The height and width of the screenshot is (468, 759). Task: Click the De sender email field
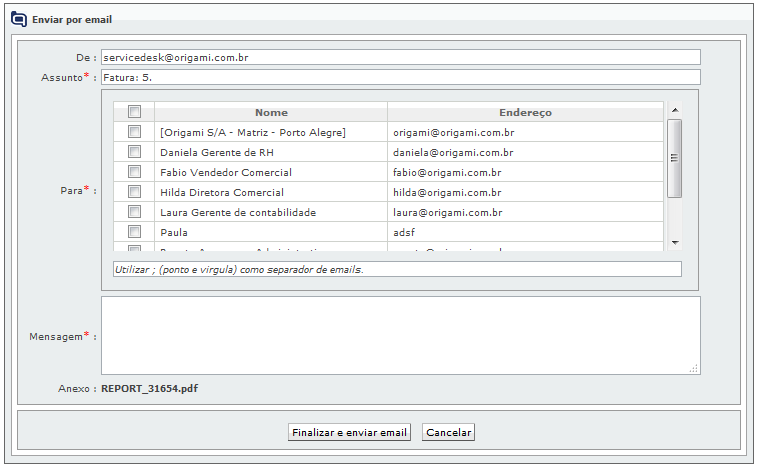[400, 58]
